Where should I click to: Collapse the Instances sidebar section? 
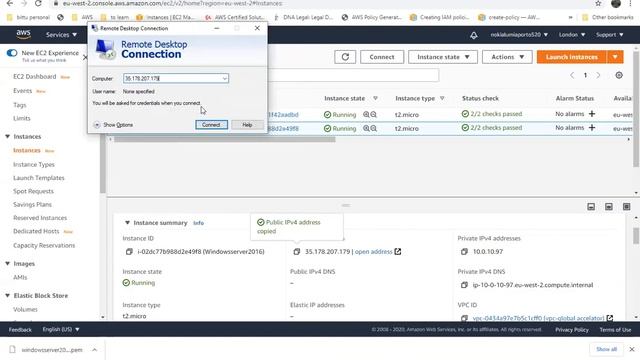point(7,136)
